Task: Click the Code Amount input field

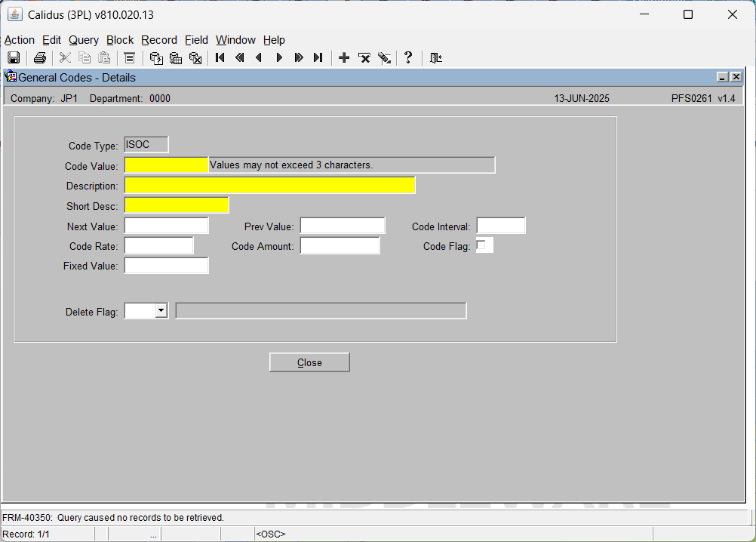Action: click(x=340, y=245)
